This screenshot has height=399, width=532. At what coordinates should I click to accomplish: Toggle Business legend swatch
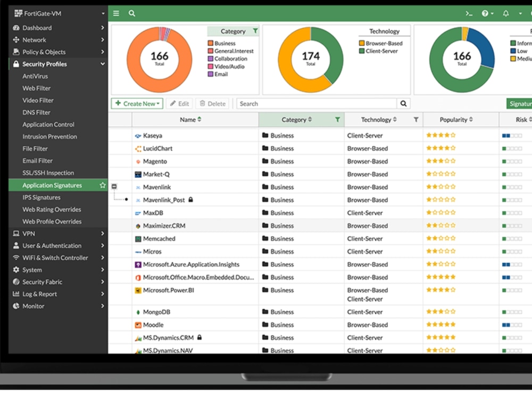pyautogui.click(x=210, y=43)
